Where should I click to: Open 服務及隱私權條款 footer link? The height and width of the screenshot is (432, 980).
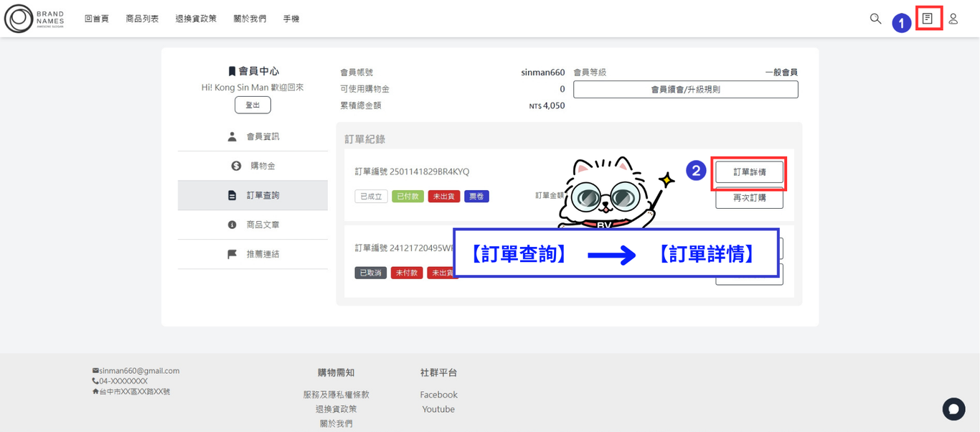(336, 395)
